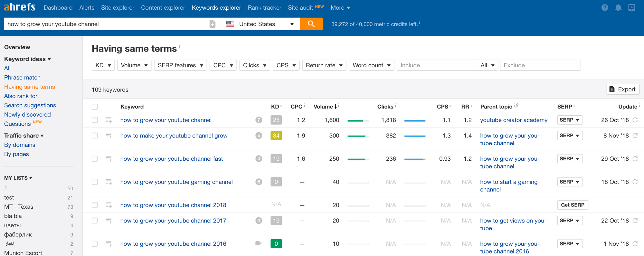644x256 pixels.
Task: Click the add-to-list icon for 'how to grow your youtube channel'
Action: 109,120
